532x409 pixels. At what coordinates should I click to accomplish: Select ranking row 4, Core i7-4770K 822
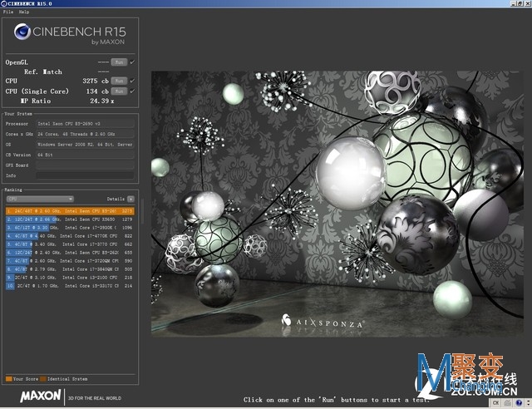click(70, 236)
